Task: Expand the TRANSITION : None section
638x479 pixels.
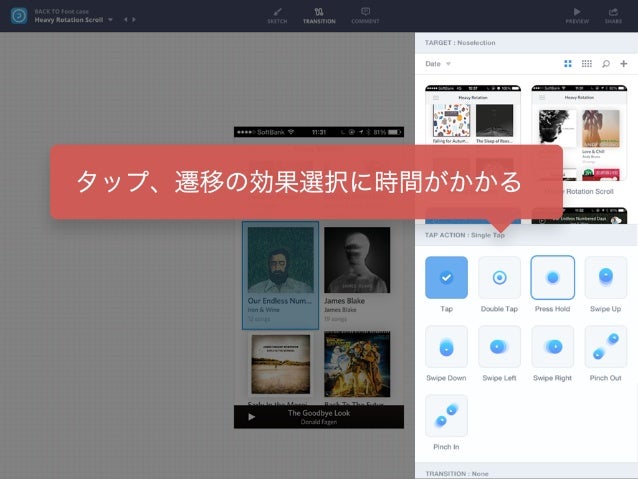Action: (x=527, y=473)
